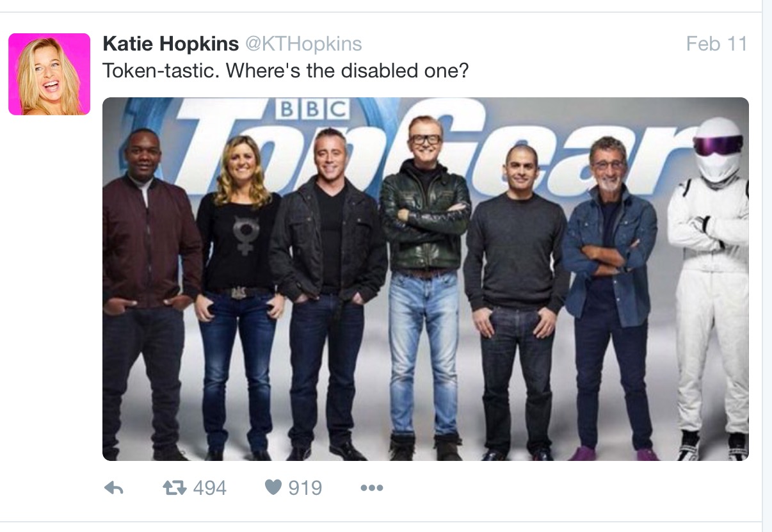Image resolution: width=772 pixels, height=532 pixels.
Task: Click the BBC logo in the photo
Action: coord(313,109)
